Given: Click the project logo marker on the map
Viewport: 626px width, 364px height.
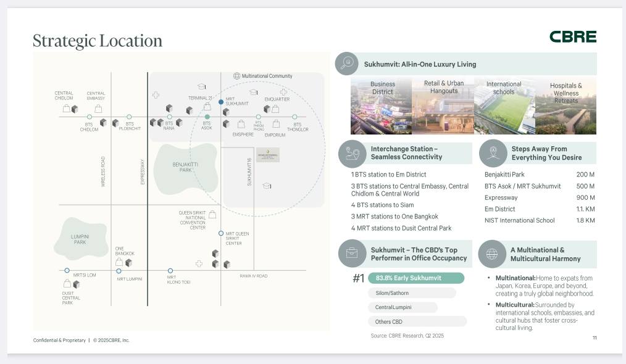Looking at the screenshot, I should (268, 155).
